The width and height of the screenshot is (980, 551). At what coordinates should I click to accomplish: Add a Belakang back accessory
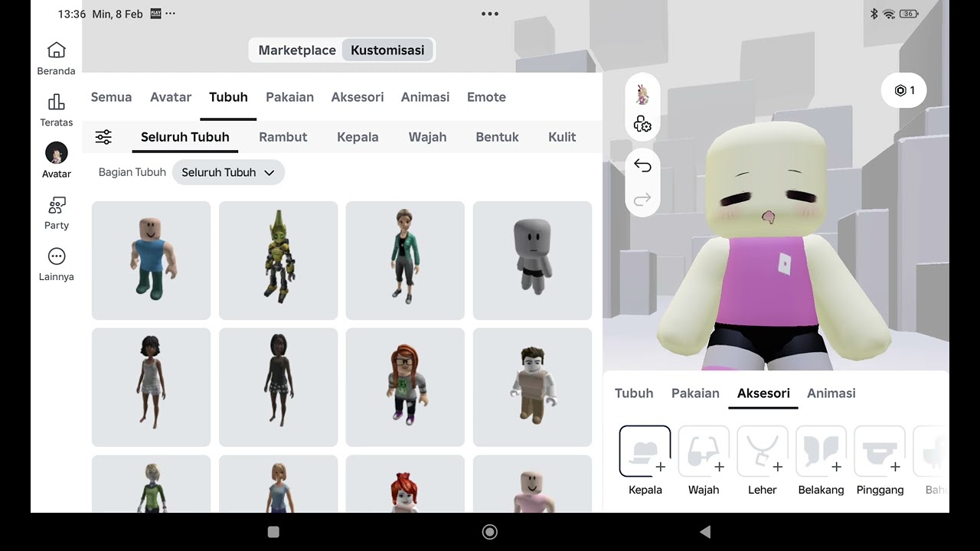click(x=822, y=452)
